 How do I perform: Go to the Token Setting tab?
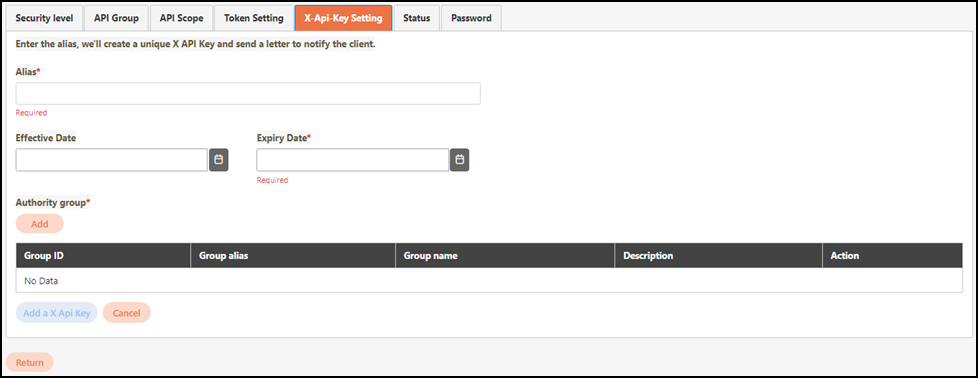coord(254,18)
